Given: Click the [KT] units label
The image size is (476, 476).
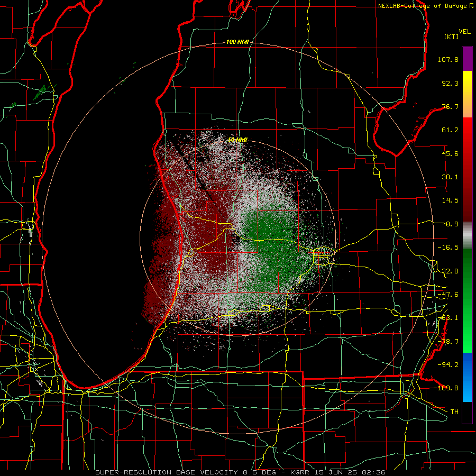Looking at the screenshot, I should click(x=451, y=36).
